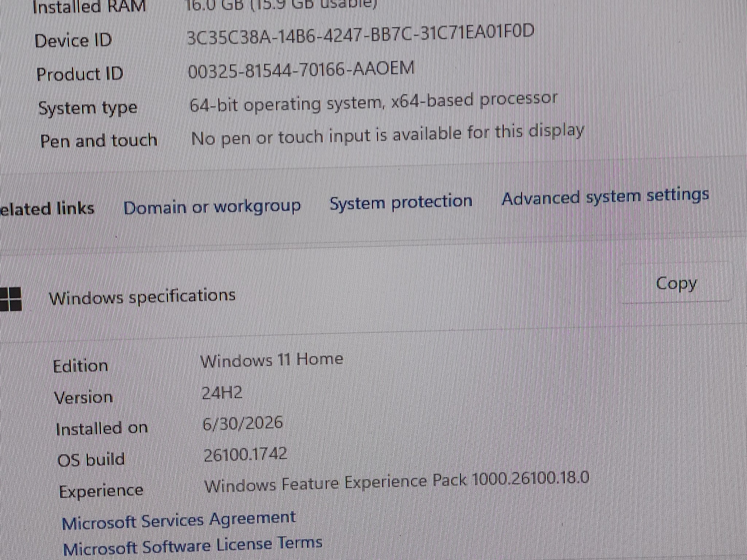Click the Product ID label
This screenshot has height=560, width=747.
(x=80, y=74)
